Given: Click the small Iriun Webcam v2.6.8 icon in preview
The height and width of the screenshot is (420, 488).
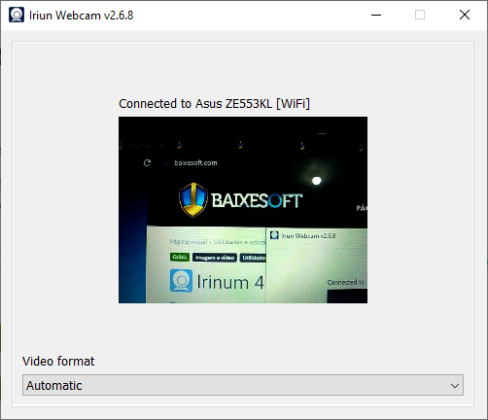Looking at the screenshot, I should coord(274,235).
